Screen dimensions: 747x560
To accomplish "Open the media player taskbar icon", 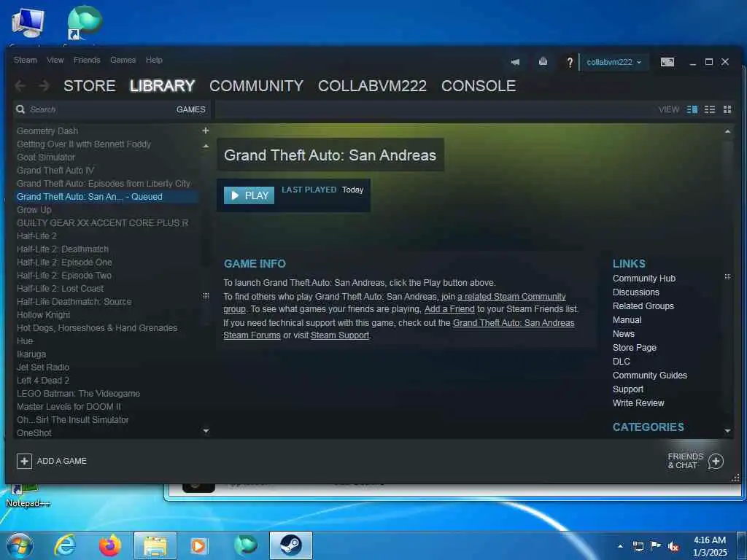I will pos(198,545).
